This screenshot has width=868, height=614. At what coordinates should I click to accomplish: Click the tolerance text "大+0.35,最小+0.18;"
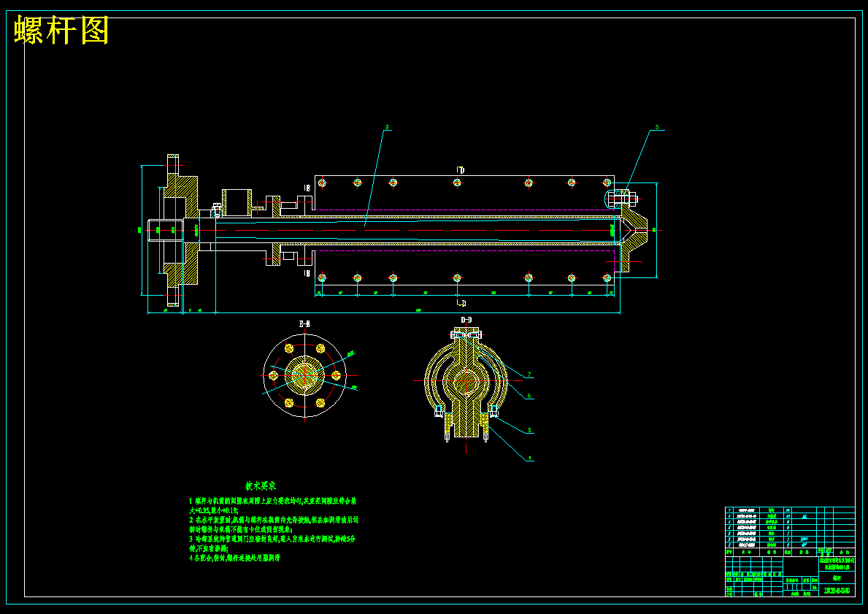(x=214, y=510)
